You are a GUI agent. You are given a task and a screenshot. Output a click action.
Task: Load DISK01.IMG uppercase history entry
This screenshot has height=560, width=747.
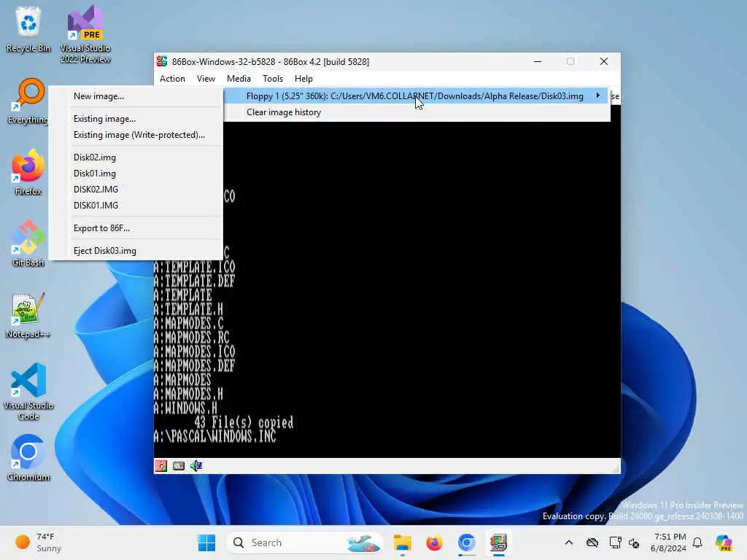(136, 205)
